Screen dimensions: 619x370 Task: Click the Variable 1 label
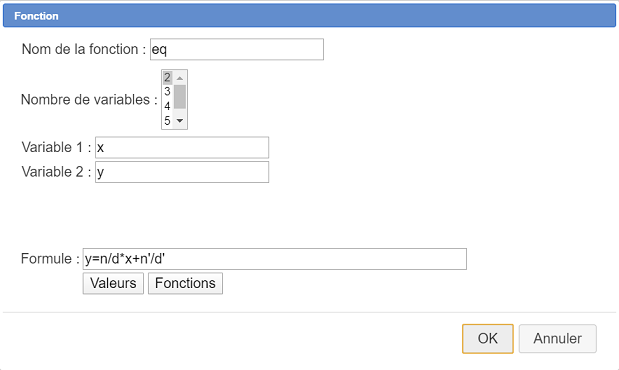[x=56, y=147]
